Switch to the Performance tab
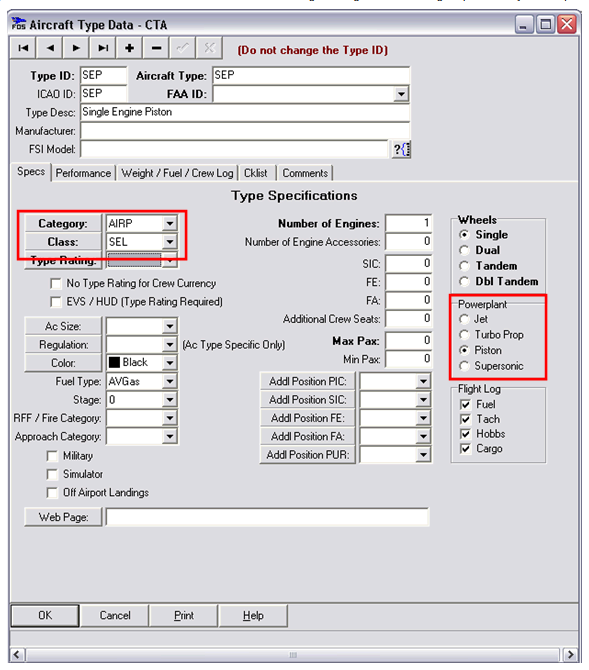589x670 pixels. (83, 173)
